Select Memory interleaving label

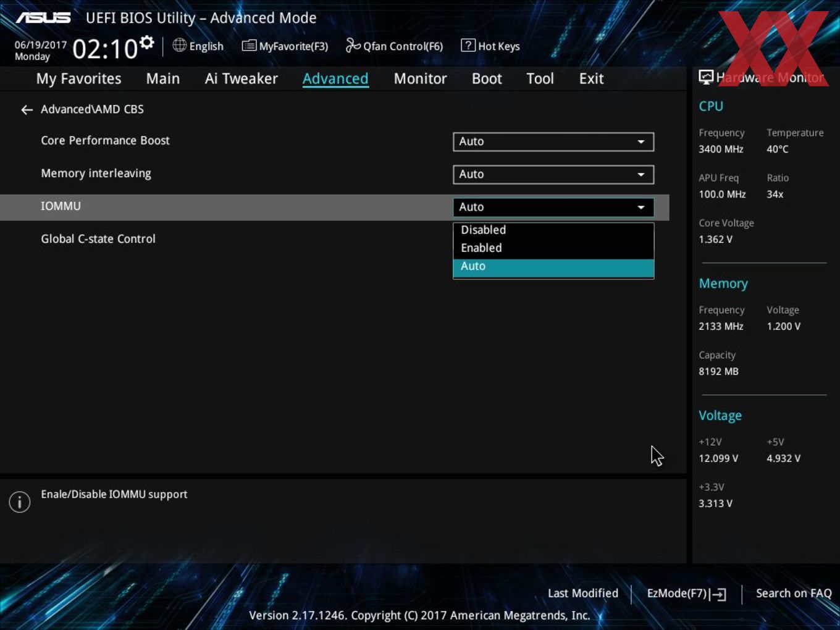click(96, 174)
